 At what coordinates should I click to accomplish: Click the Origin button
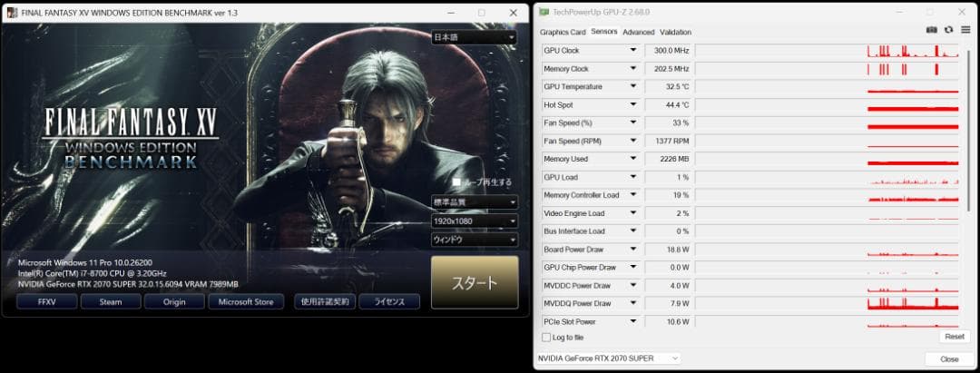tap(174, 302)
